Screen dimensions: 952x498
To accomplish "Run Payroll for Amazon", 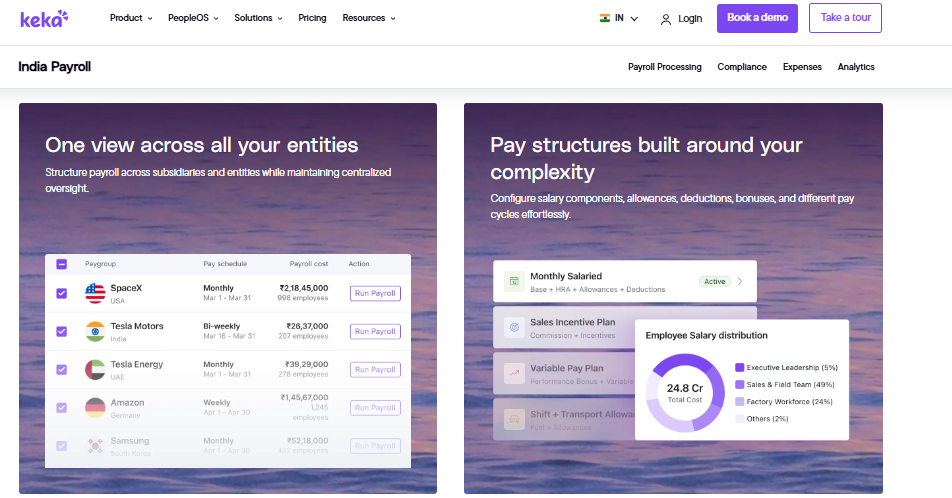I will point(375,408).
